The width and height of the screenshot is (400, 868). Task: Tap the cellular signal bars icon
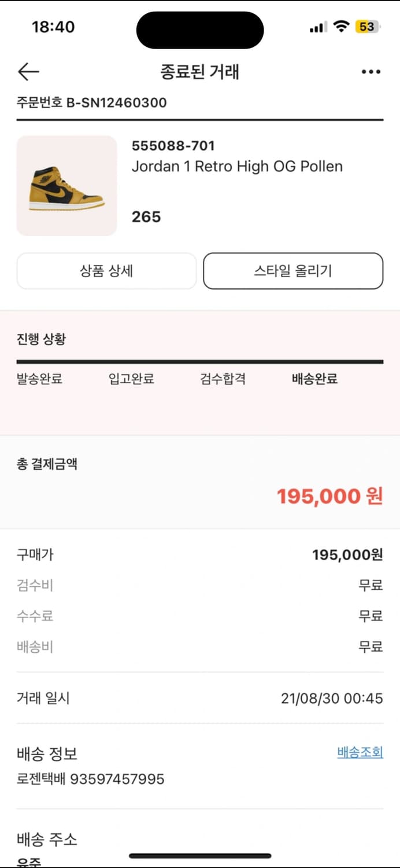click(x=317, y=27)
